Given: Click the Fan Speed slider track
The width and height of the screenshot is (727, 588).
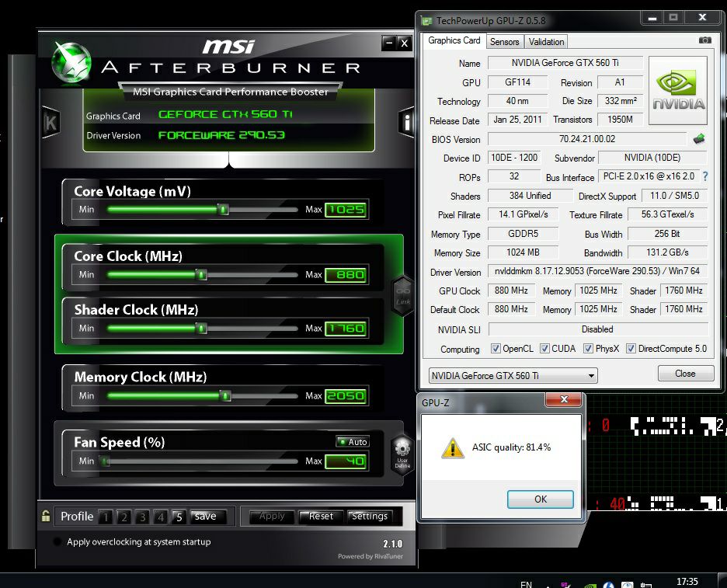Looking at the screenshot, I should pos(202,461).
